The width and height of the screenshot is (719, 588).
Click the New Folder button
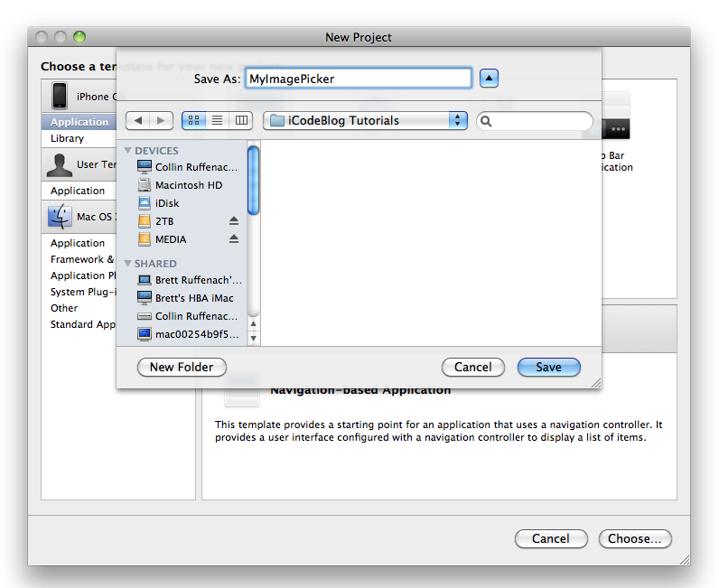tap(182, 367)
